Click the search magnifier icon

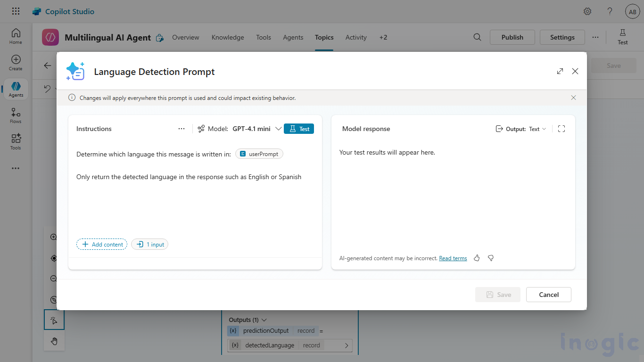click(x=477, y=37)
